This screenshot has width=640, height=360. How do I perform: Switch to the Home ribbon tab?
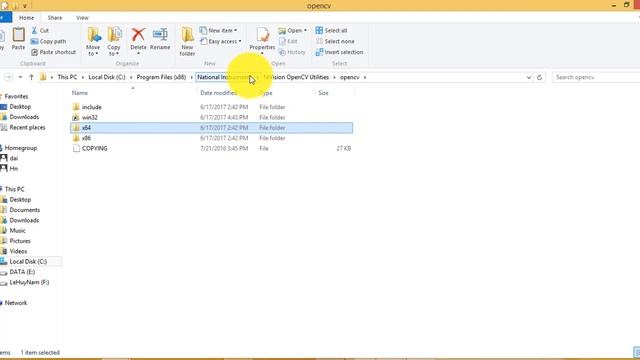point(27,18)
